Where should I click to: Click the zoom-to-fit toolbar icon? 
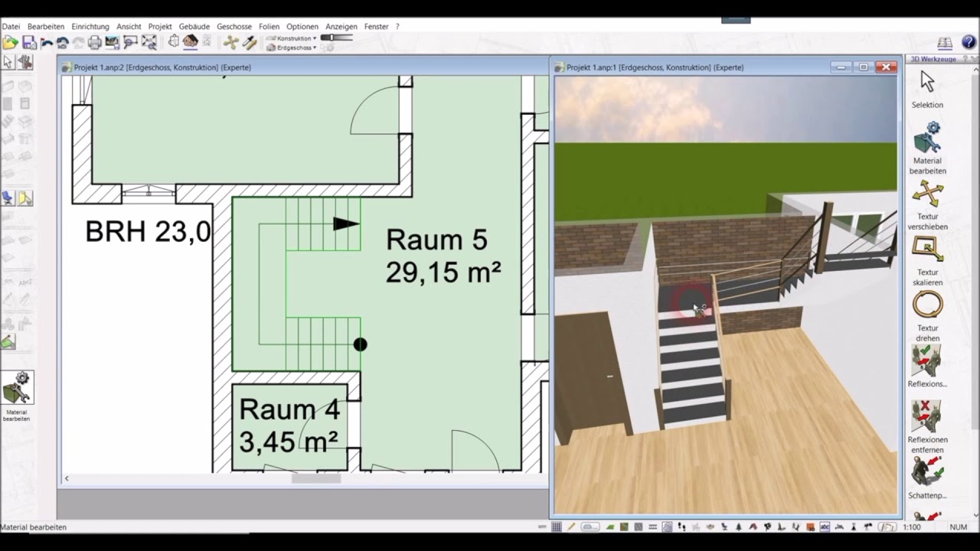pos(149,42)
